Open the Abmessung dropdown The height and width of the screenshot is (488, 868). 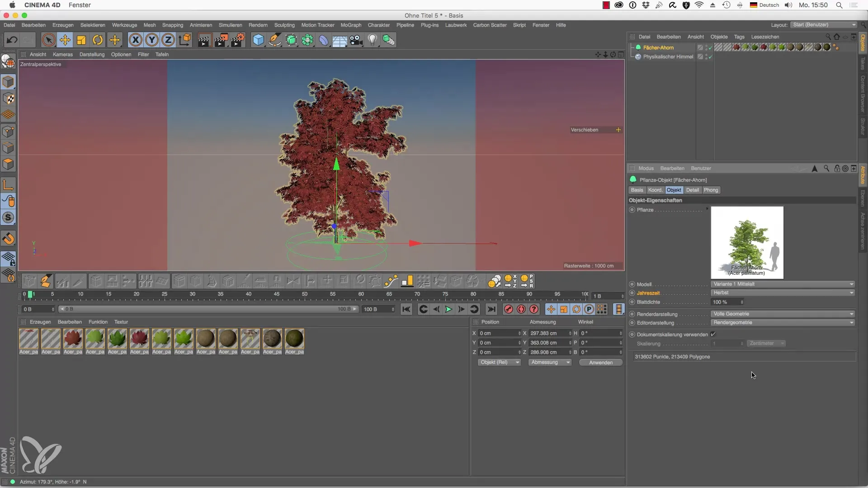(550, 362)
